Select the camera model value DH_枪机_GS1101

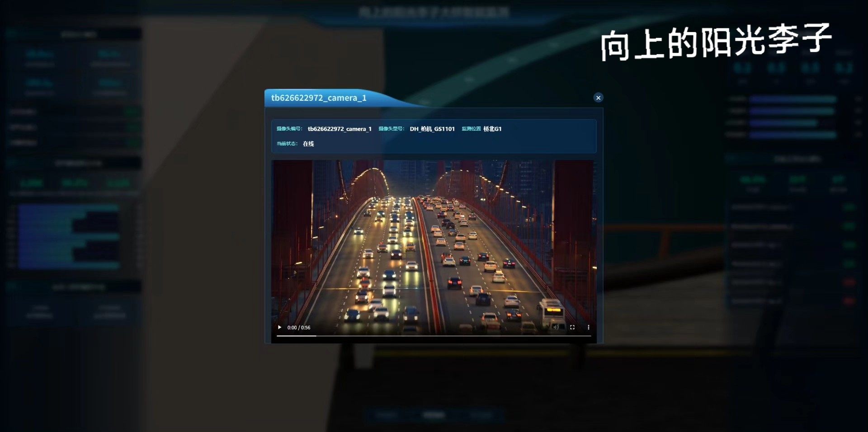(x=432, y=129)
